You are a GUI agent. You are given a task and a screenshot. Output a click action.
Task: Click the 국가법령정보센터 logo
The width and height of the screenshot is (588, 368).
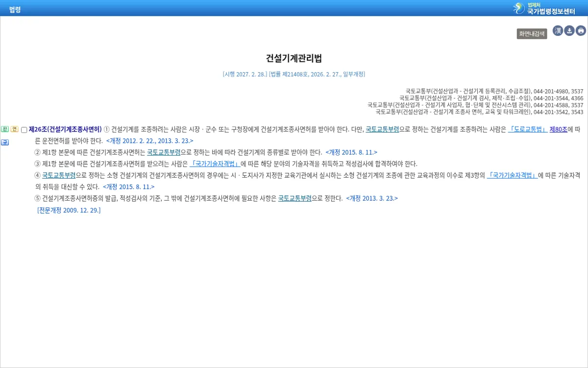pos(544,8)
